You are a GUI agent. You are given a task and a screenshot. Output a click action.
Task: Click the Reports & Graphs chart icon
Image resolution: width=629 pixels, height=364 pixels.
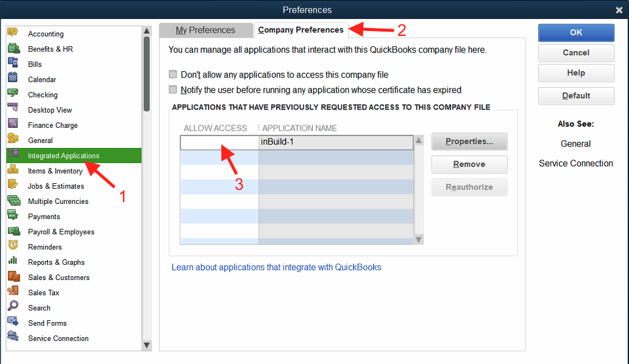13,261
